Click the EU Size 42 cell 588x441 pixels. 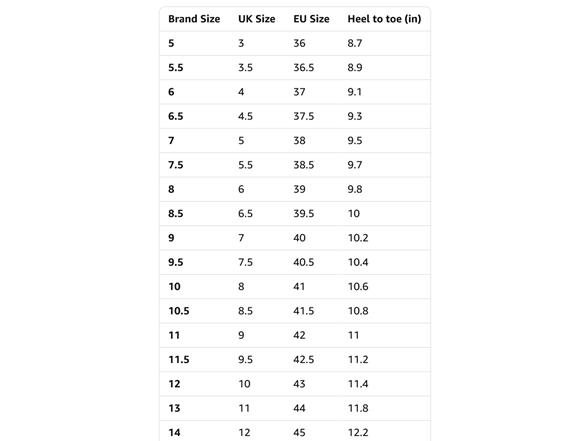(299, 335)
